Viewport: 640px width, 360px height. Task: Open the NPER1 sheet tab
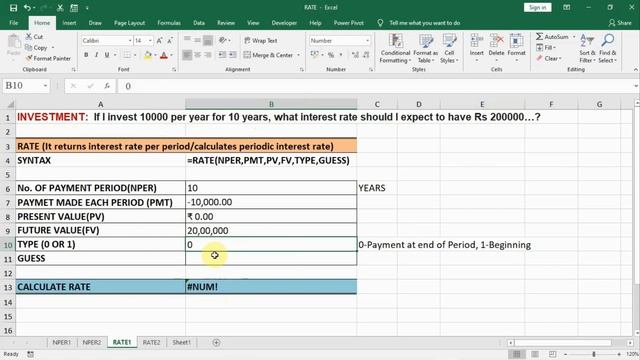pyautogui.click(x=62, y=342)
